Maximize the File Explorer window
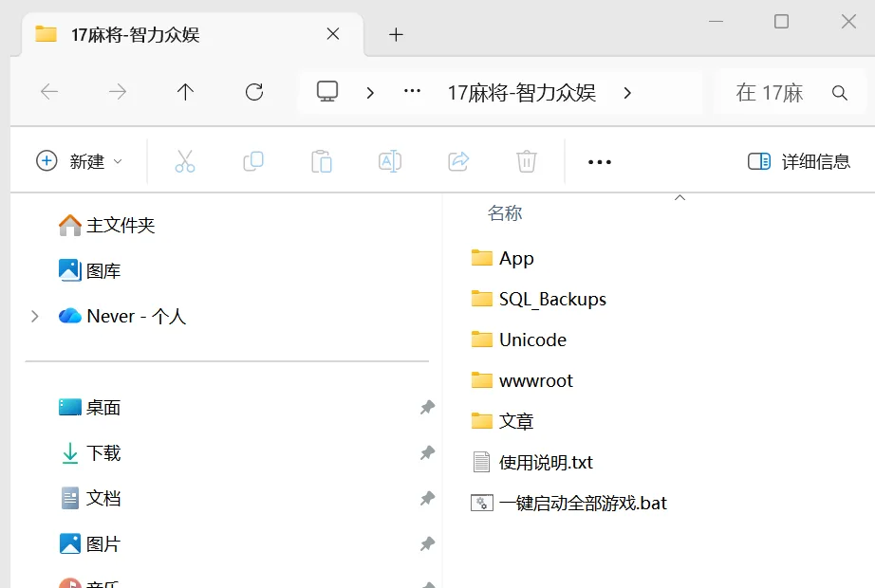 click(x=781, y=21)
